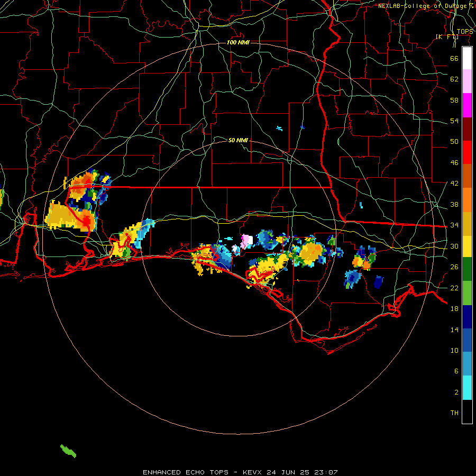476x476 pixels.
Task: Click the magenta legend swatch
Action: pyautogui.click(x=467, y=105)
